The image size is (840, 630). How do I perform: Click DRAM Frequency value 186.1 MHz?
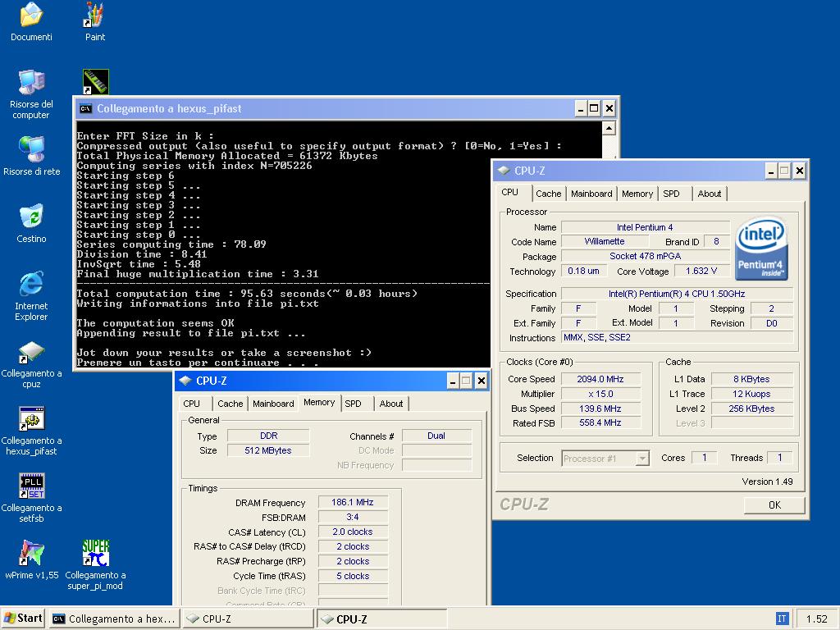pyautogui.click(x=353, y=502)
